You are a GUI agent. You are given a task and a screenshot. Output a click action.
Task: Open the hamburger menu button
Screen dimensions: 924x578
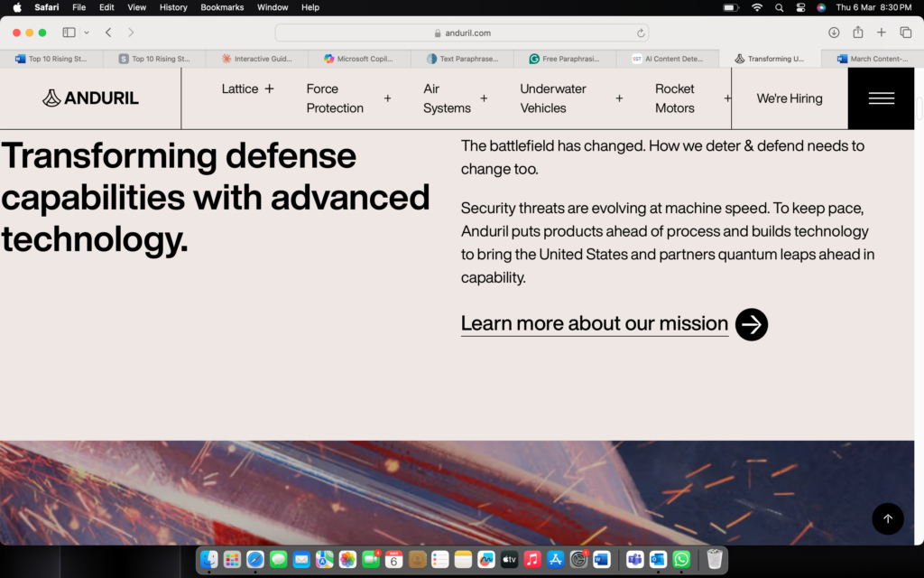(x=881, y=98)
